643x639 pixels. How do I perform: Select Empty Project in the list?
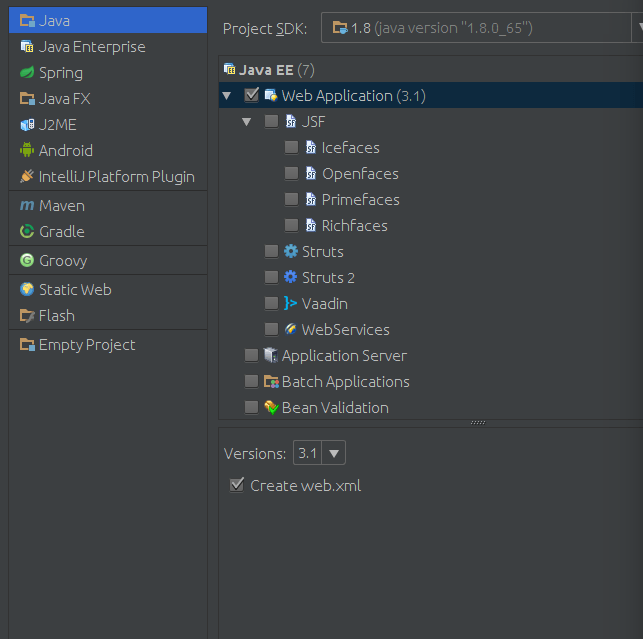click(86, 345)
